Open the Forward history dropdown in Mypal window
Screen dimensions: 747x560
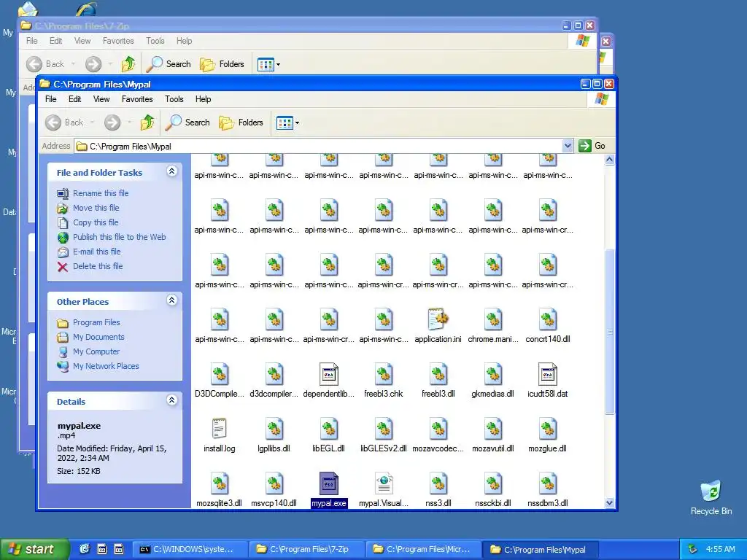(129, 122)
